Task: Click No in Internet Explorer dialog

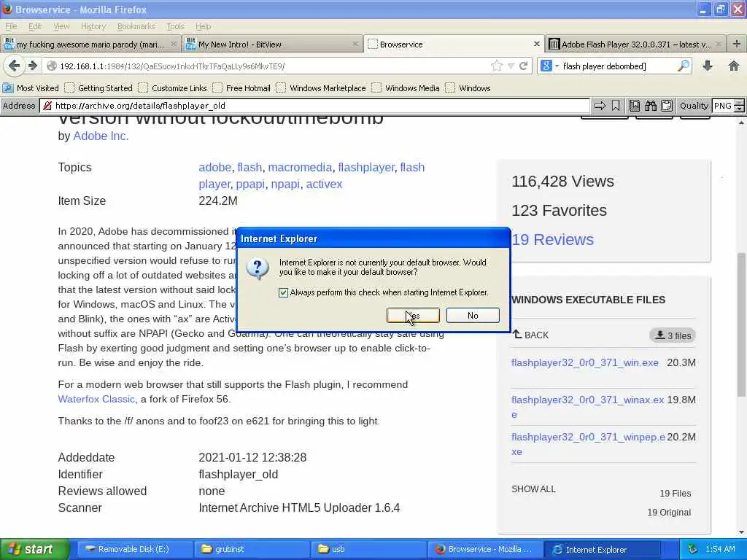Action: (473, 315)
